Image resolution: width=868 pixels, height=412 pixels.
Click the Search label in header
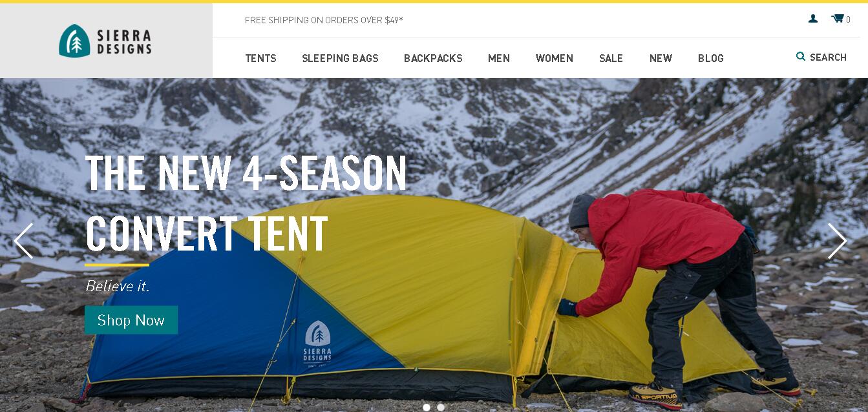pyautogui.click(x=828, y=57)
